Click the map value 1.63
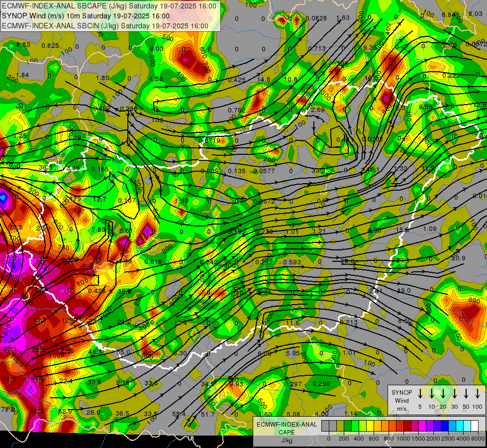 click(x=343, y=18)
